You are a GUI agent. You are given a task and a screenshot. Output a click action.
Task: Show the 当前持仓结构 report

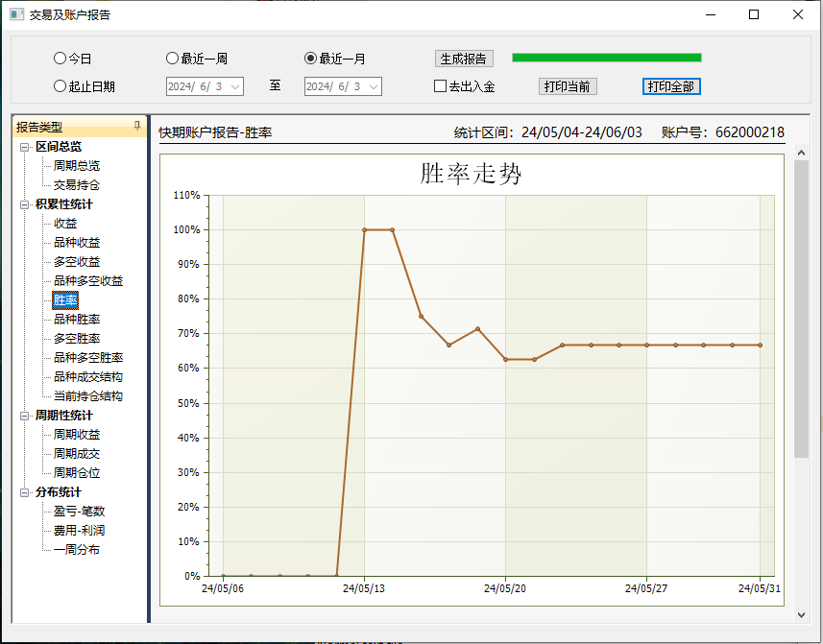[x=87, y=396]
